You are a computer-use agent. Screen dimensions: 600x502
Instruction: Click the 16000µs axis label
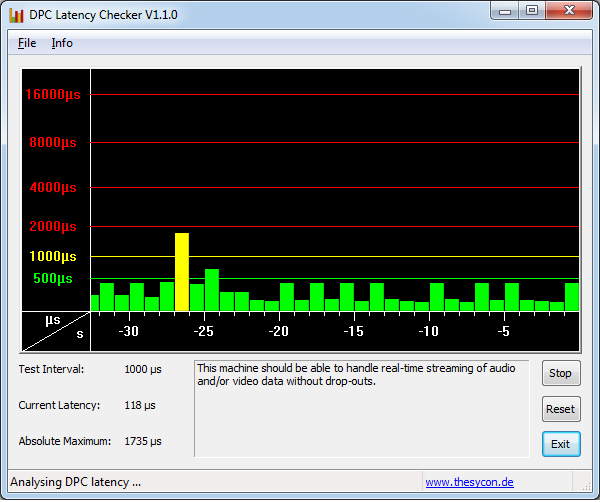53,94
